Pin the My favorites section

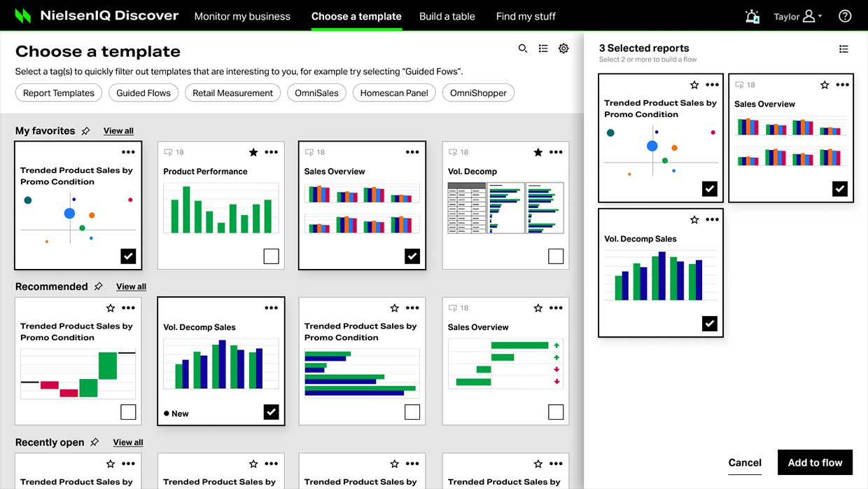[85, 131]
